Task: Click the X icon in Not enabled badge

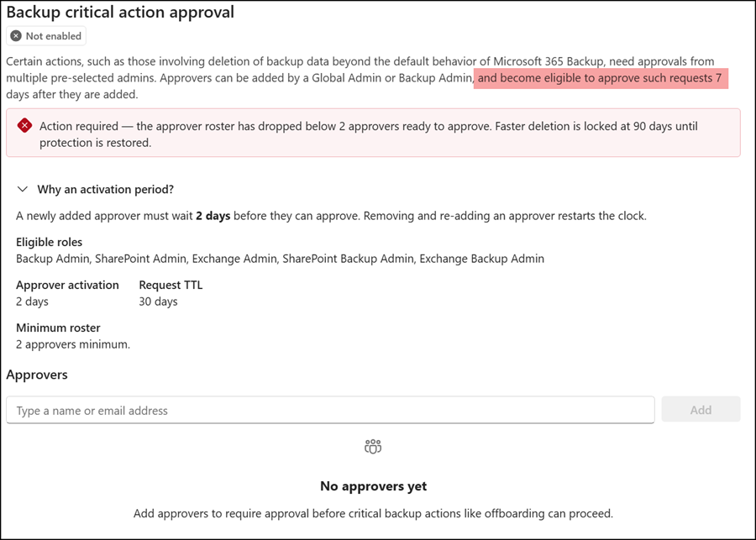Action: (16, 36)
